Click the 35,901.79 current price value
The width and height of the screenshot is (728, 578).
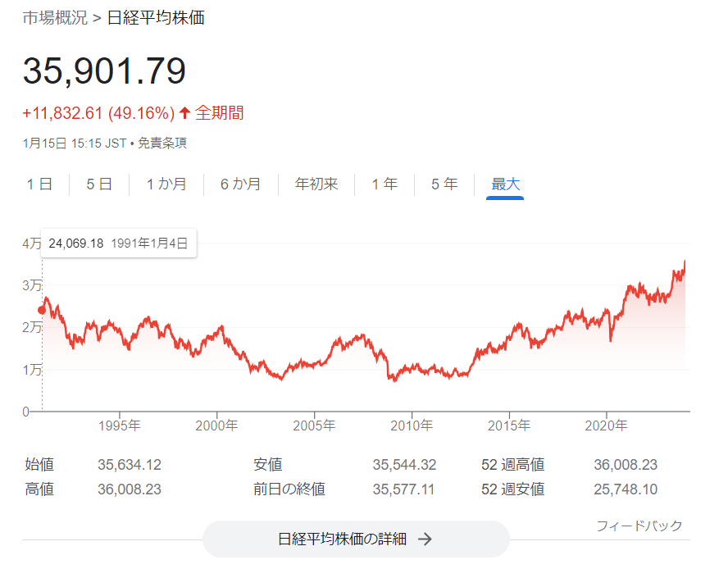(104, 71)
